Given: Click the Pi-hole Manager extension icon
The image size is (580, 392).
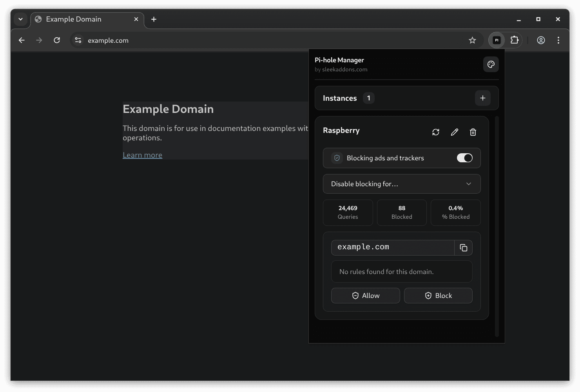Looking at the screenshot, I should tap(496, 40).
